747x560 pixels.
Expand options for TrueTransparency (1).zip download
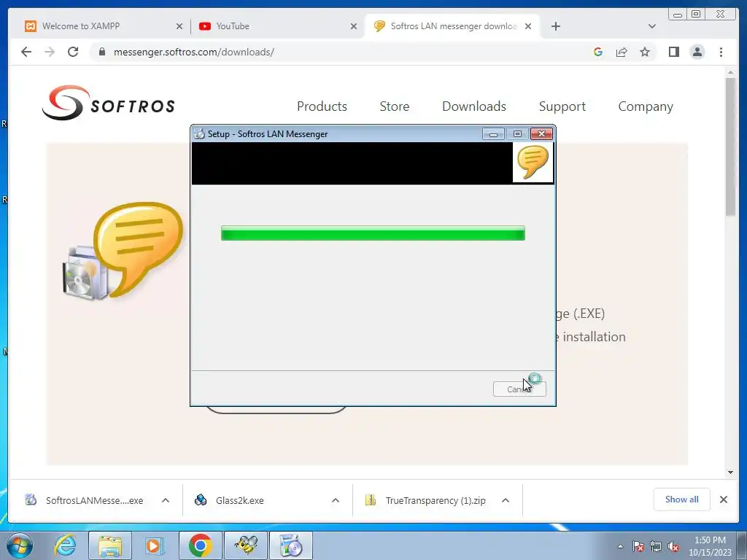click(x=506, y=500)
